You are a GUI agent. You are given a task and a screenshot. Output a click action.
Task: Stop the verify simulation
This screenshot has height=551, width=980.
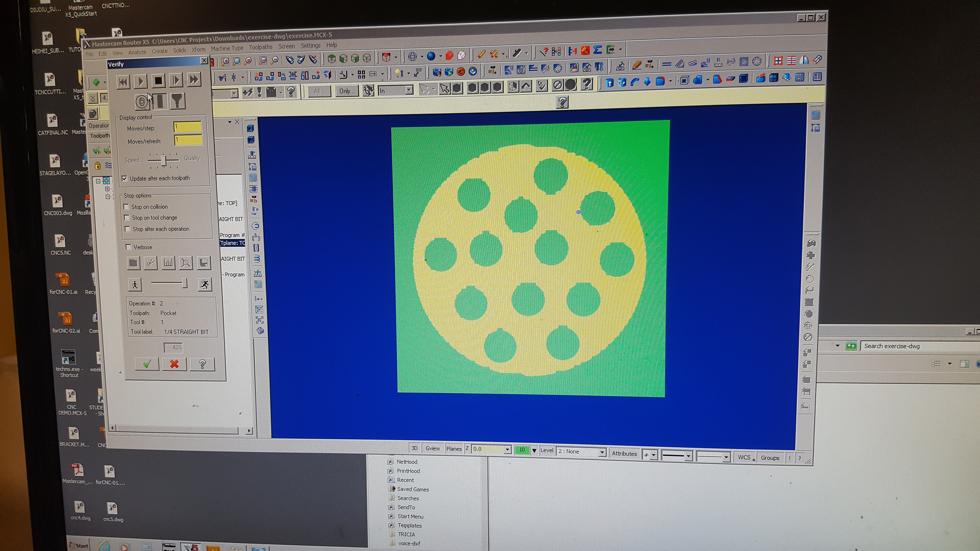click(158, 81)
